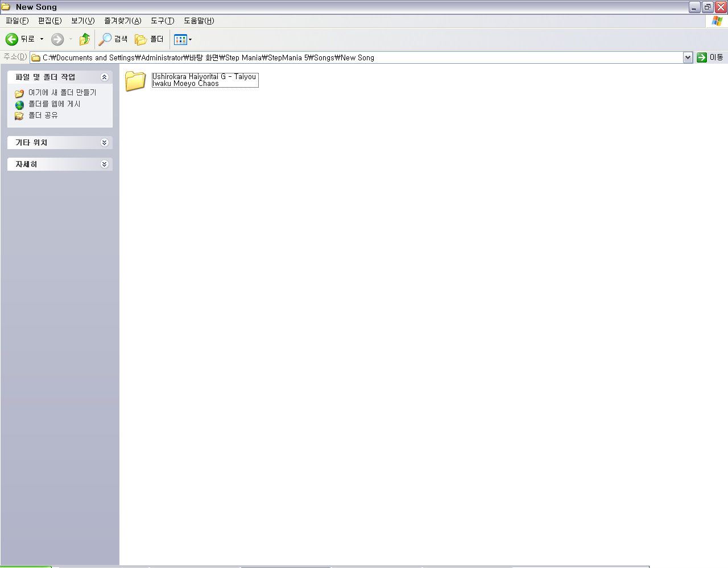The height and width of the screenshot is (568, 728).
Task: Click 폴더를 웹에 게시 link
Action: point(55,104)
